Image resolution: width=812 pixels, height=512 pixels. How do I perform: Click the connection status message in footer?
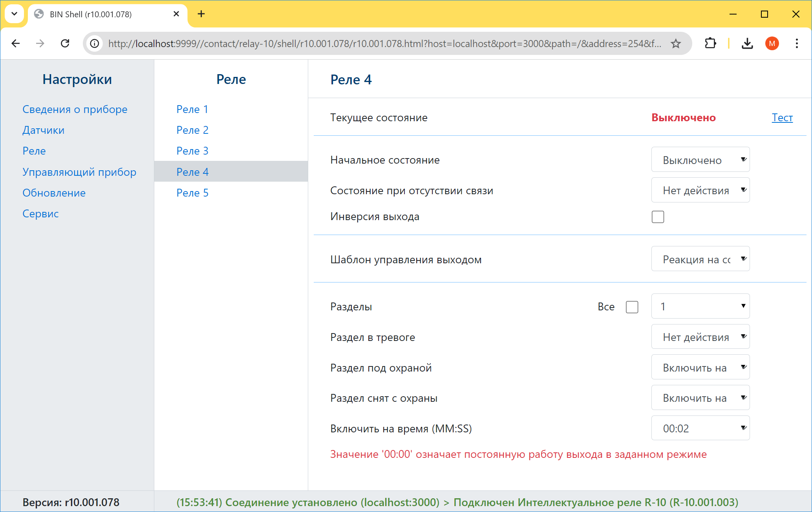(x=457, y=502)
